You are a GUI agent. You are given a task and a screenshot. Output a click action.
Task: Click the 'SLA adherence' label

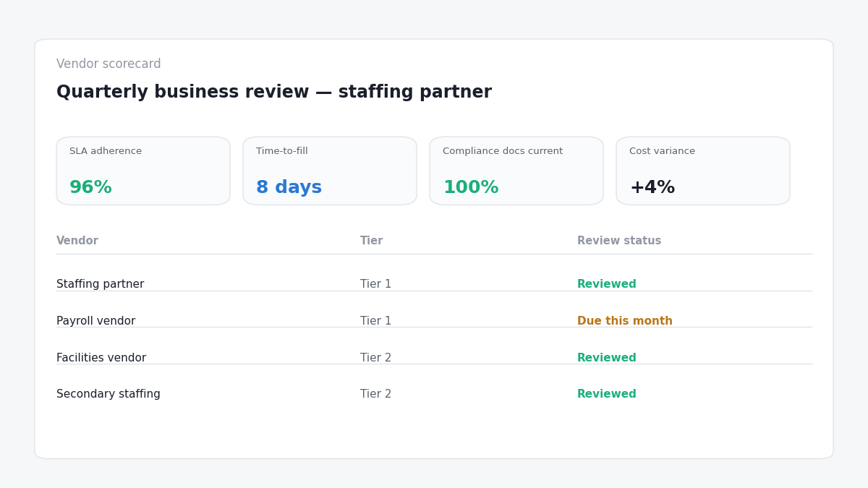click(106, 151)
